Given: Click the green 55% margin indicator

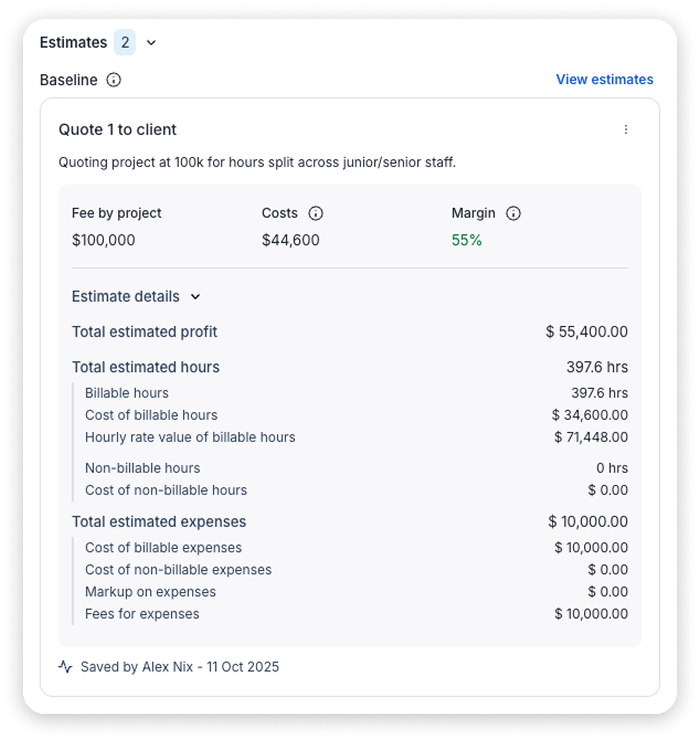Looking at the screenshot, I should coord(466,241).
